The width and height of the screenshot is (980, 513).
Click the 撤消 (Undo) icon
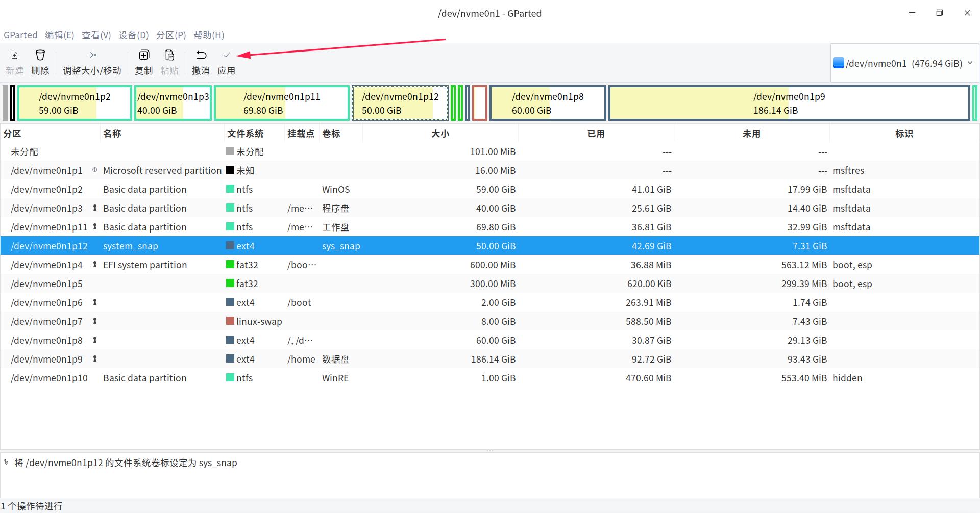[201, 61]
